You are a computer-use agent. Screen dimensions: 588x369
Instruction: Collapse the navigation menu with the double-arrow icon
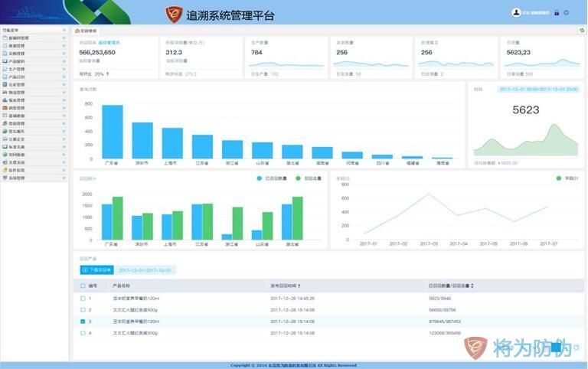click(x=64, y=29)
